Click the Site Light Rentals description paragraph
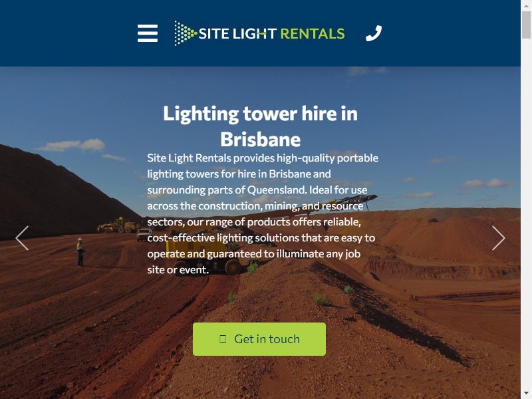Viewport: 532px width, 399px height. [x=263, y=213]
